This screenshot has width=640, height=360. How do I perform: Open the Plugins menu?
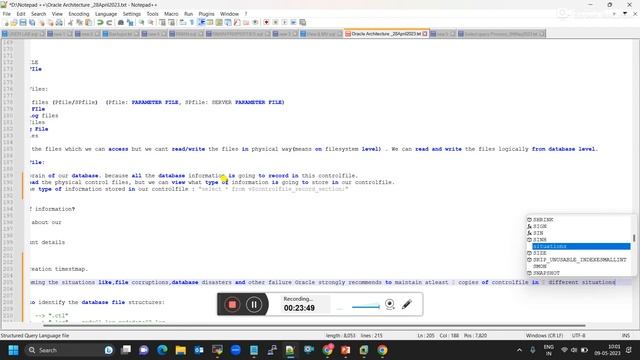[x=206, y=14]
